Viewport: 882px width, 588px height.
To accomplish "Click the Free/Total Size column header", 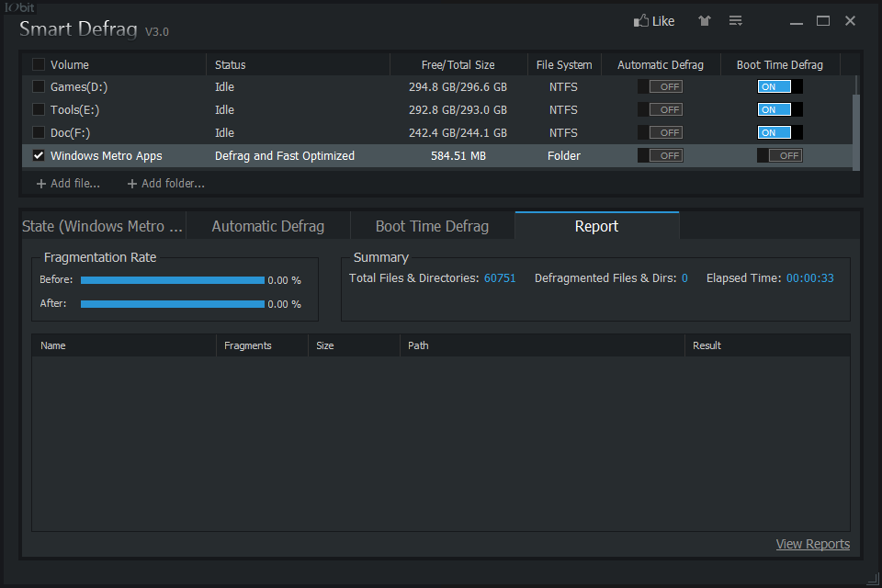I will click(x=458, y=64).
